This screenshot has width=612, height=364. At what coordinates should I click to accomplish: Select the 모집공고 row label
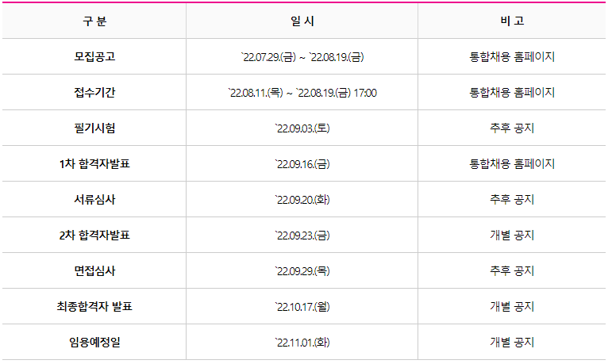pyautogui.click(x=94, y=57)
